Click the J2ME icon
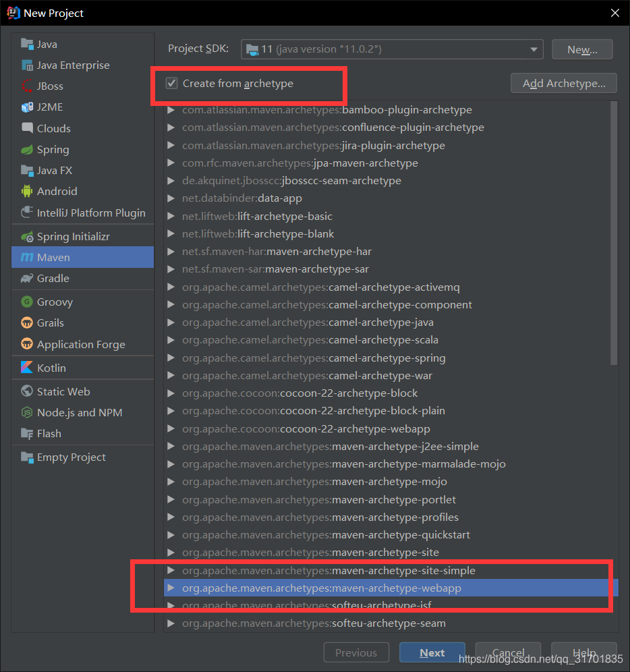Screen dimensions: 630x672 click(x=27, y=107)
